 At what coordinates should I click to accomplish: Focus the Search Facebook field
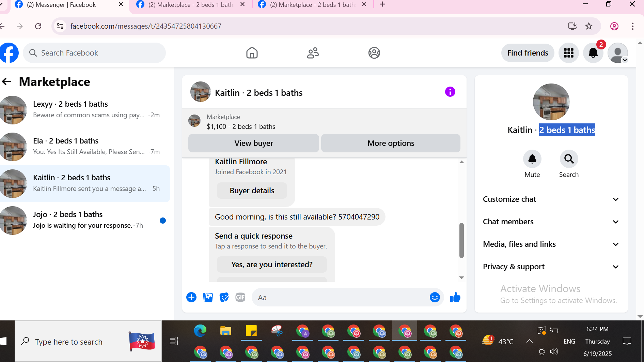pos(94,53)
